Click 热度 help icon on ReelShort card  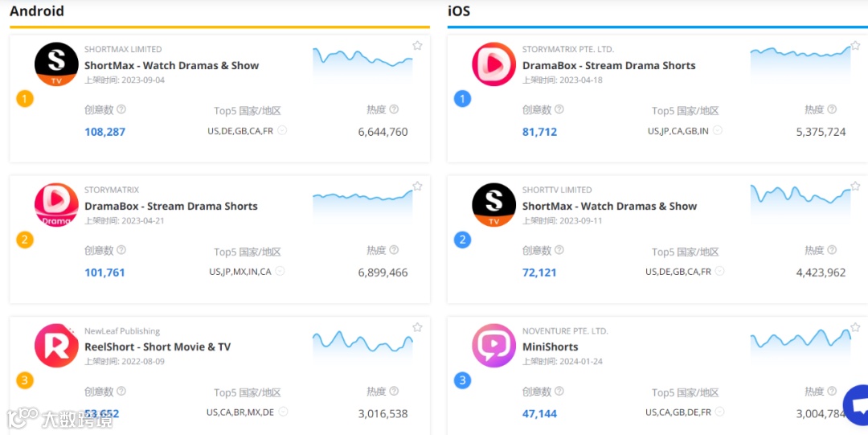pos(394,392)
